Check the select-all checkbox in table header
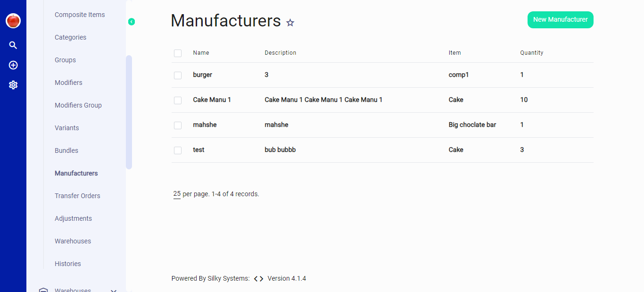Screen dimensions: 644x292 click(178, 53)
